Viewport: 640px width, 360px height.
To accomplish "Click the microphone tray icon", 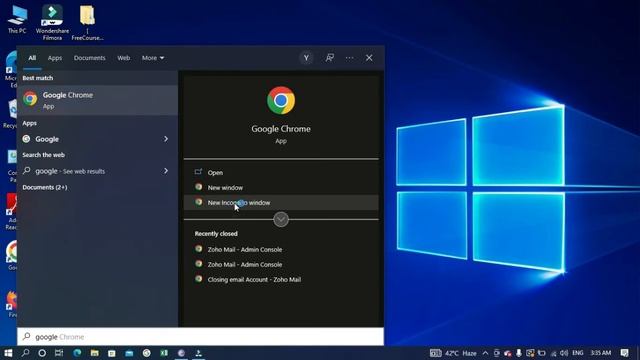I will click(x=518, y=353).
